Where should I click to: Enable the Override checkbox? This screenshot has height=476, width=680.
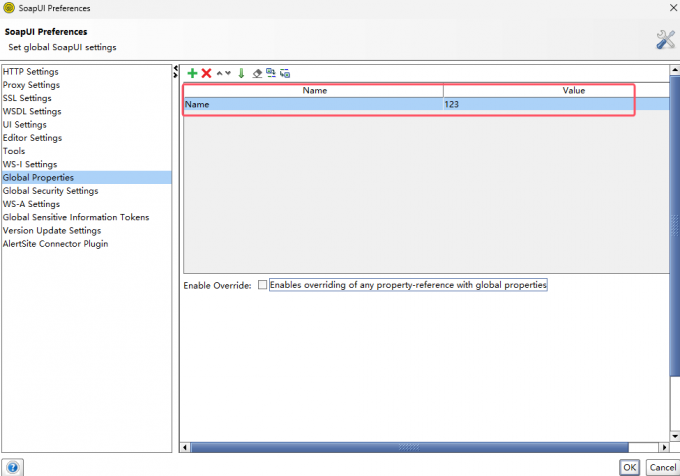262,285
